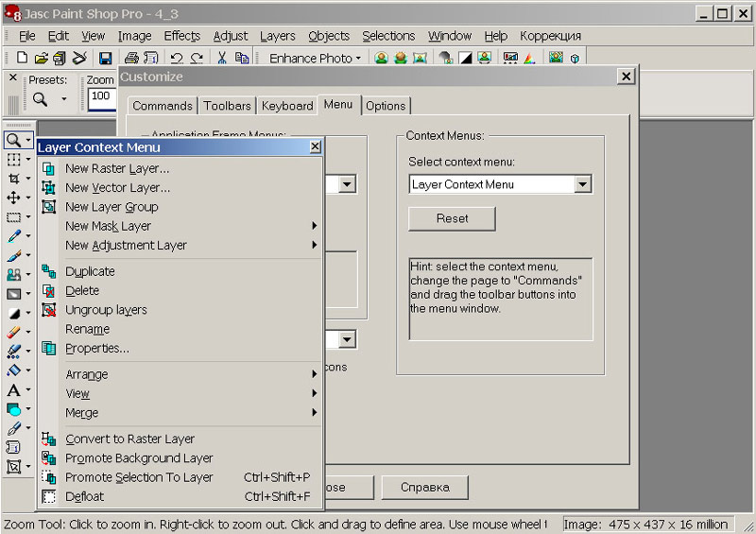Open the flyout arrow beside the Text tool
This screenshot has width=756, height=534.
click(28, 389)
